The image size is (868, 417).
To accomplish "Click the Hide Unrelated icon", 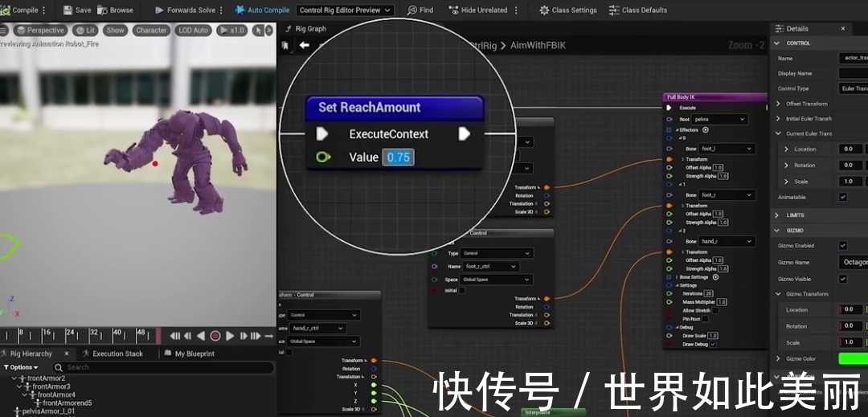I will click(453, 10).
